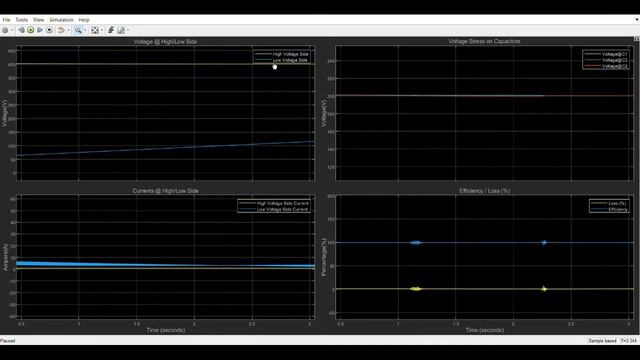
Task: Select the Zoom magnifier tool
Action: tap(78, 30)
